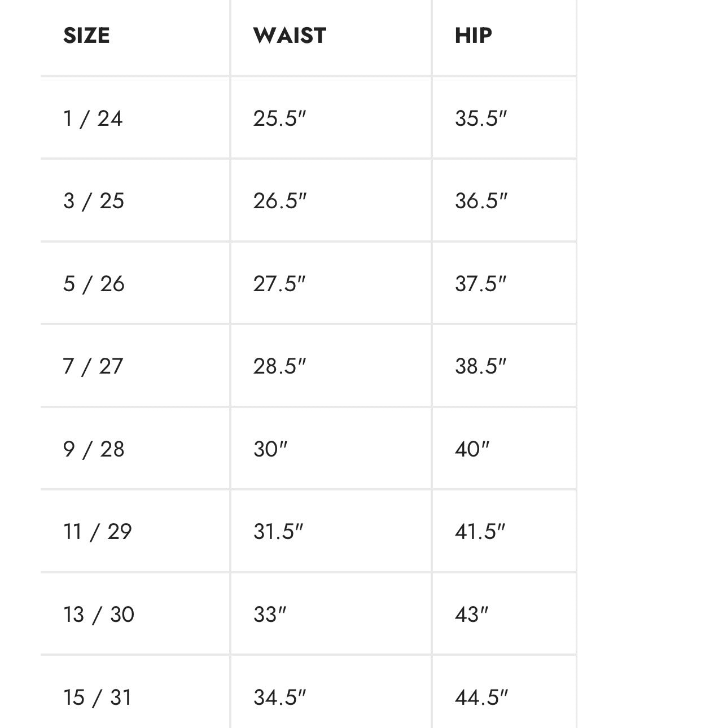The image size is (701, 728).
Task: Click the WAIST column header
Action: [290, 36]
